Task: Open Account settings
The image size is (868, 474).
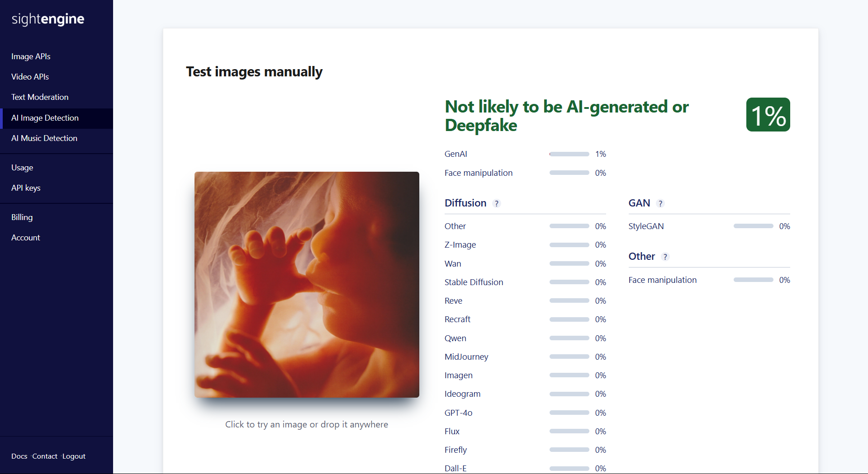Action: 25,238
